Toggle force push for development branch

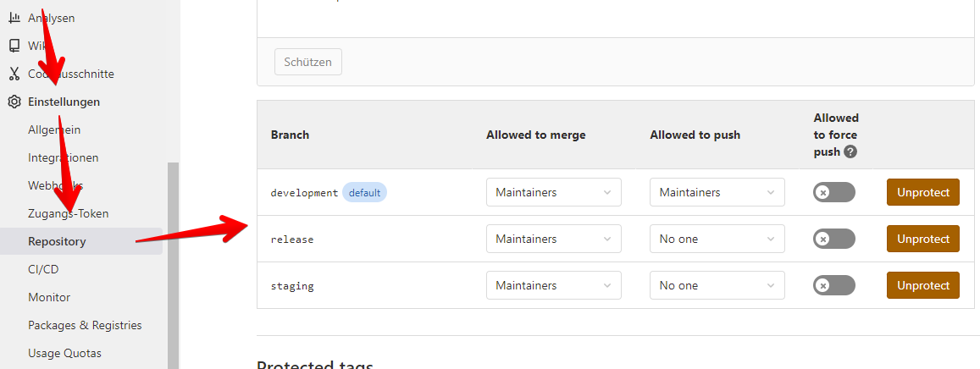[833, 192]
